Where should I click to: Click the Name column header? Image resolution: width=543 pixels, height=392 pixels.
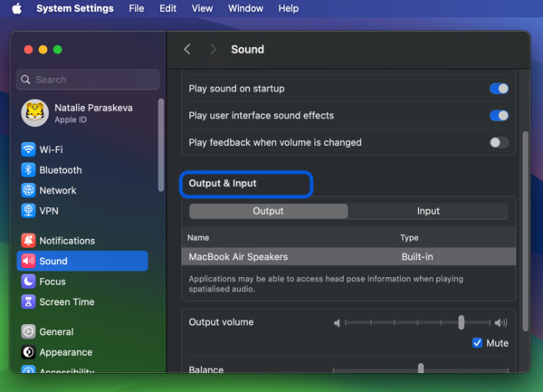pyautogui.click(x=198, y=237)
